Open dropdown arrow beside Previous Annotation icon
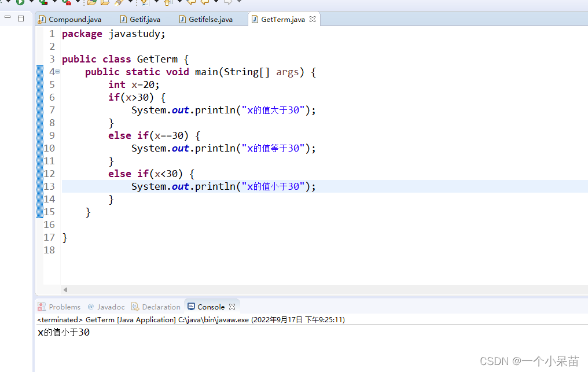 tap(179, 2)
